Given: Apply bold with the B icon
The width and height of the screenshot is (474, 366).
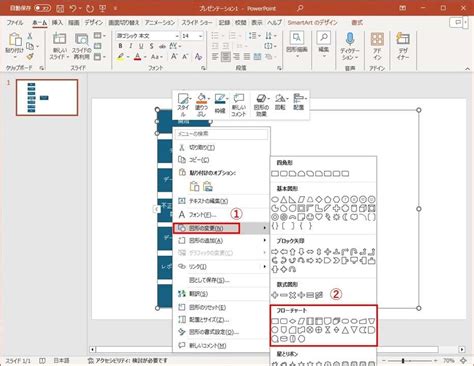Looking at the screenshot, I should coord(120,46).
